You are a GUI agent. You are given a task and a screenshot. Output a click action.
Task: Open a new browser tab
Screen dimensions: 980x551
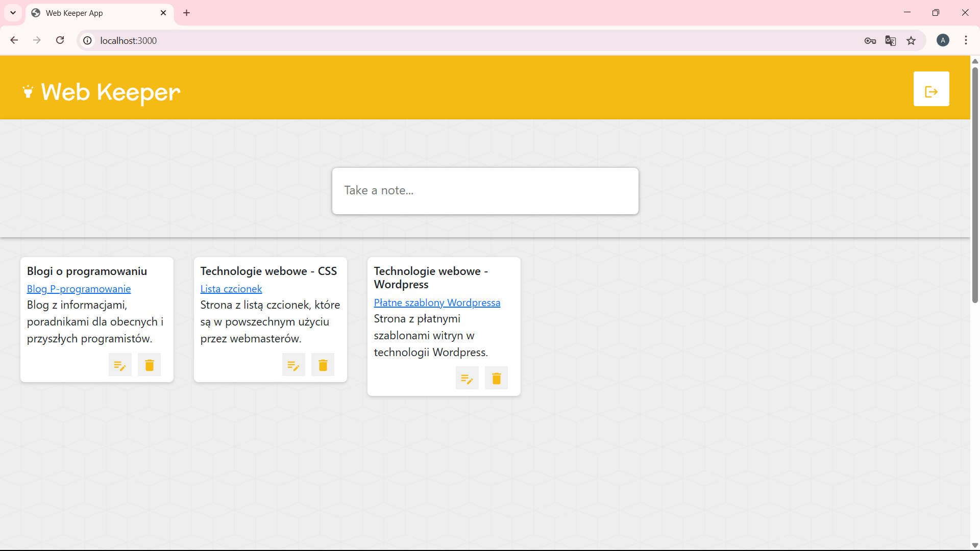[x=187, y=13]
